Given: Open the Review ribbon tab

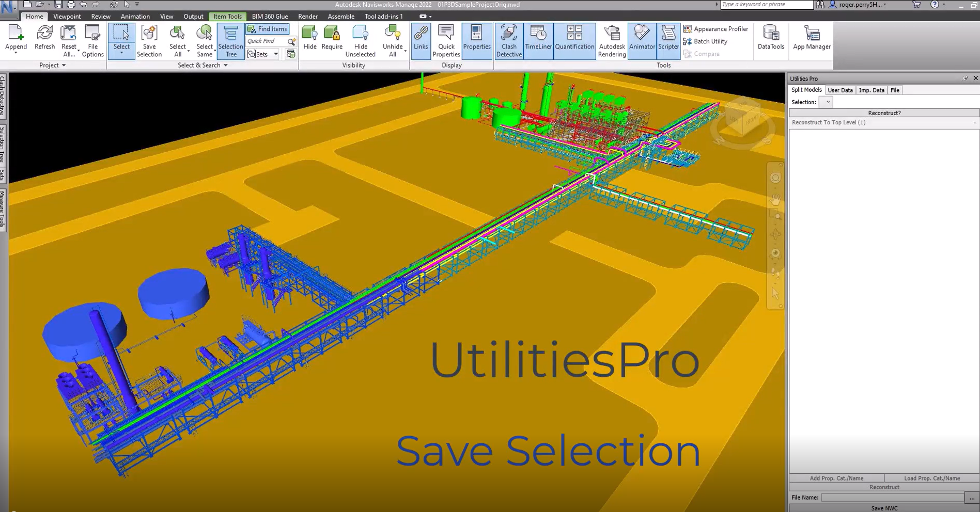Looking at the screenshot, I should pyautogui.click(x=101, y=17).
